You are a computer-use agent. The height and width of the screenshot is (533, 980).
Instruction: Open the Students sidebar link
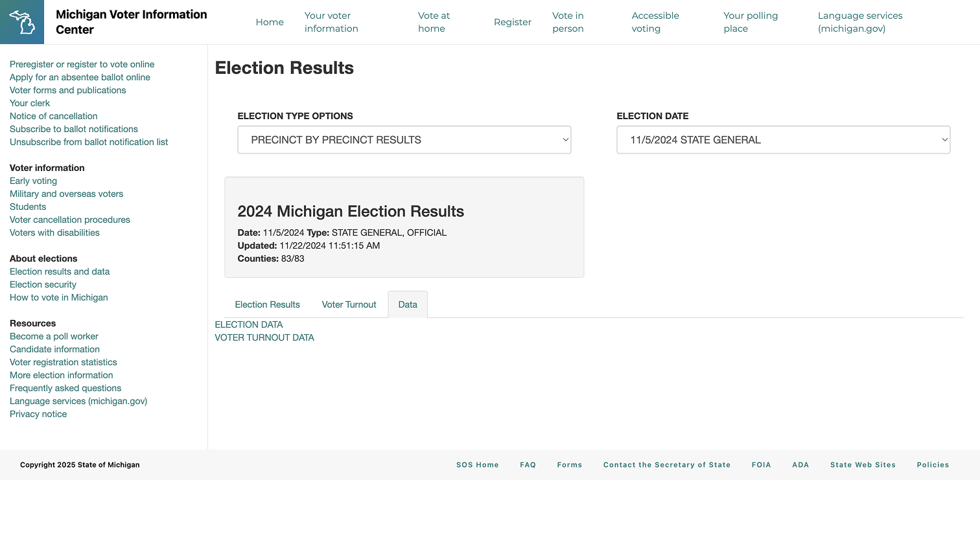pyautogui.click(x=28, y=207)
